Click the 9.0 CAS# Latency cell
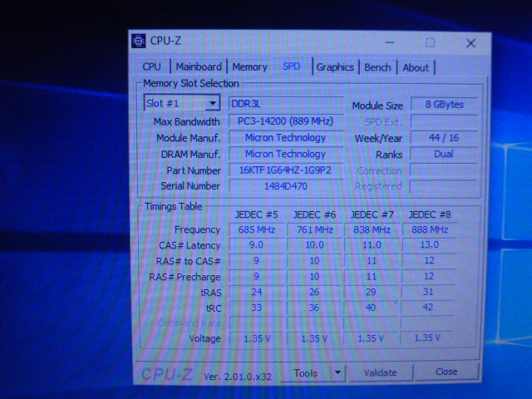This screenshot has height=399, width=532. point(257,245)
